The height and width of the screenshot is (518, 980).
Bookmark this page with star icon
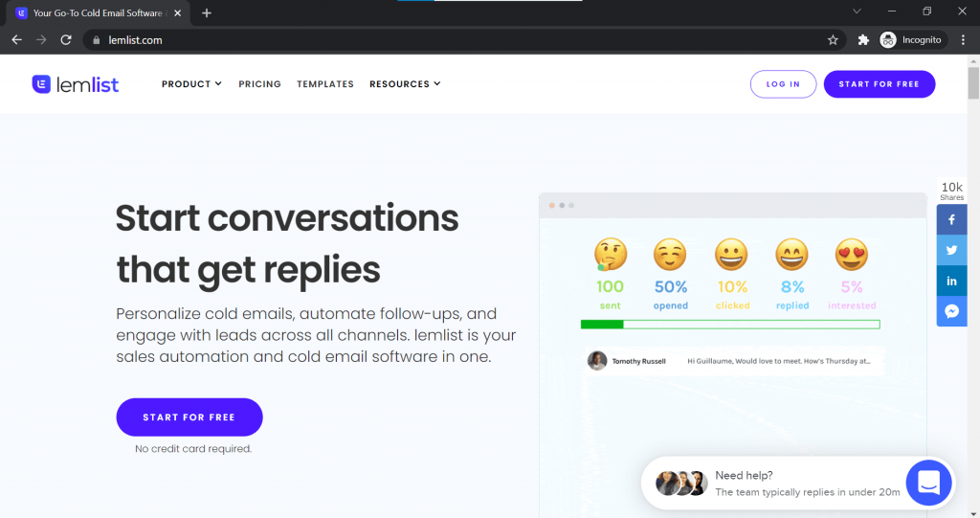[833, 40]
